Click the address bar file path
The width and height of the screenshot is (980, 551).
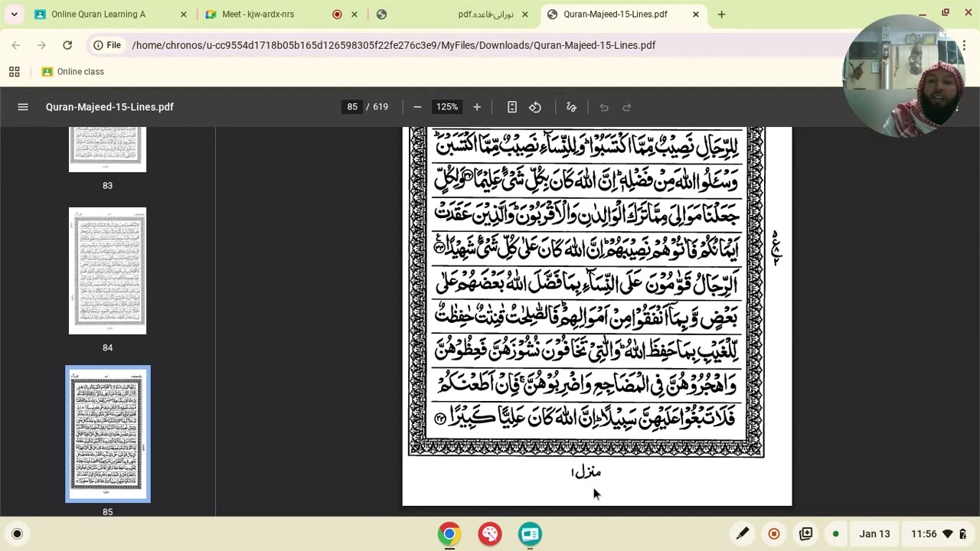pos(394,45)
